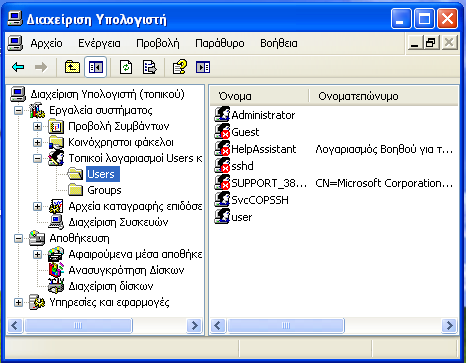Click the 'user' account icon
466x363 pixels.
[x=222, y=216]
